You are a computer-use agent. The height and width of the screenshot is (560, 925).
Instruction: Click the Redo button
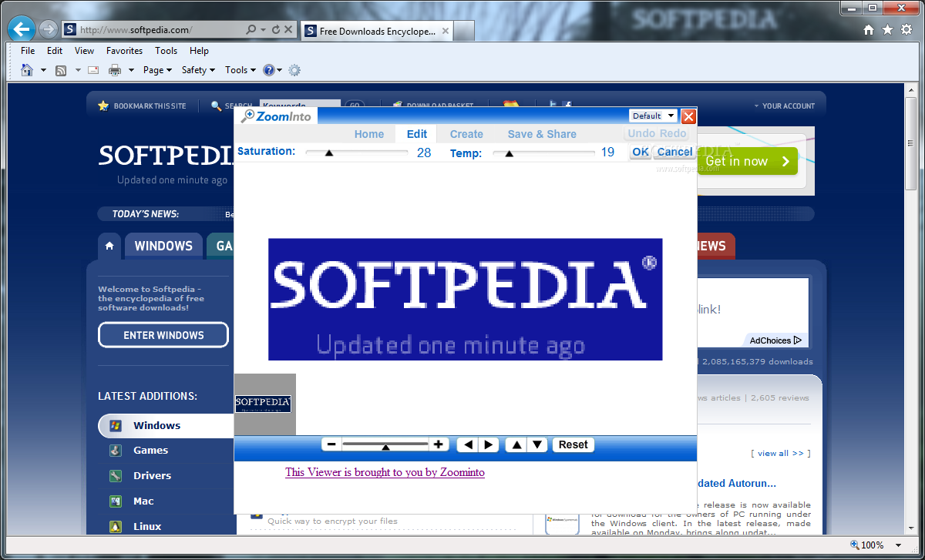(673, 133)
